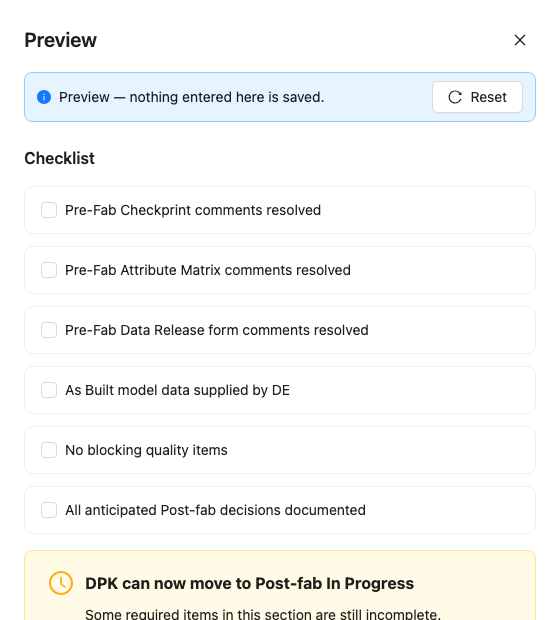Check All anticipated Post-fab decisions documented box

(49, 510)
